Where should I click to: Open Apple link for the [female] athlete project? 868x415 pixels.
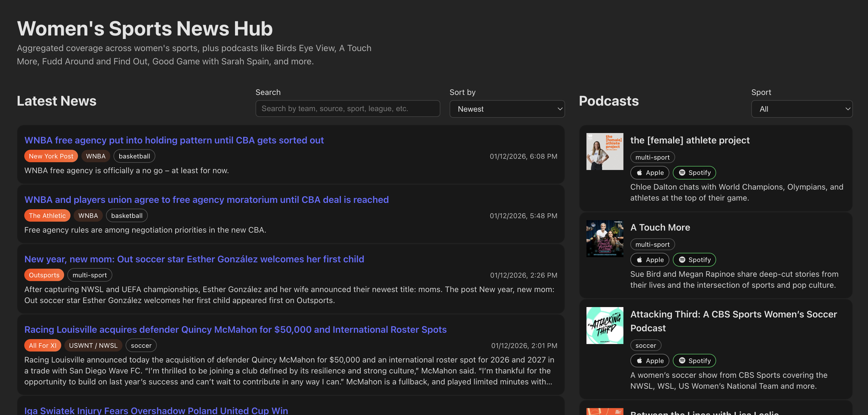(649, 173)
